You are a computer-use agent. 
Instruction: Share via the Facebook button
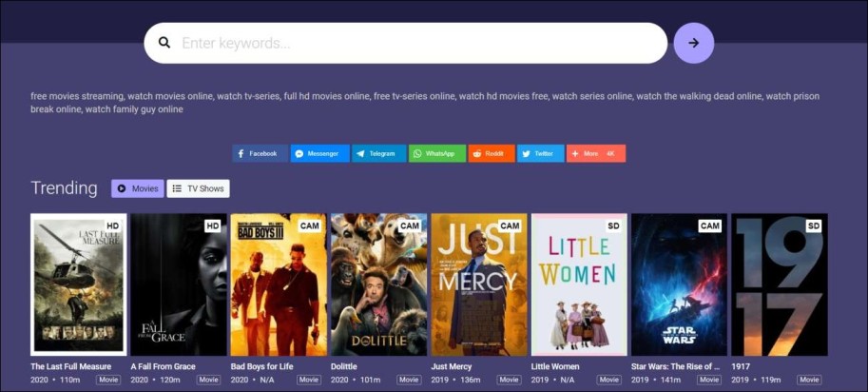tap(260, 153)
